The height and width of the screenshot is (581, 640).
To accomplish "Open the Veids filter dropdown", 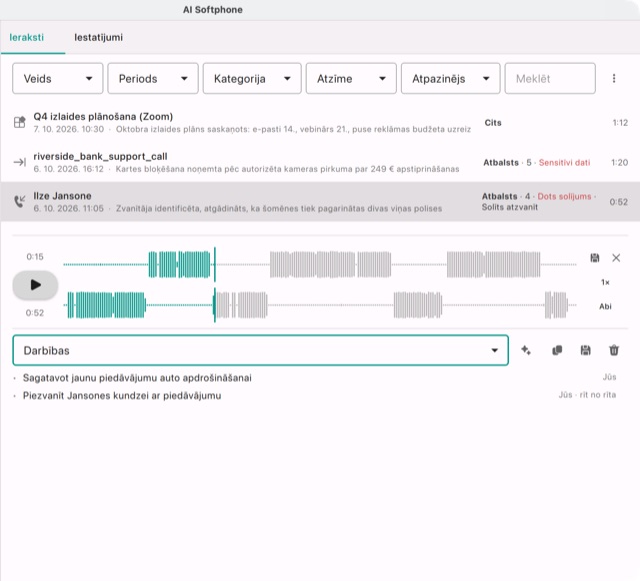I will 58,78.
